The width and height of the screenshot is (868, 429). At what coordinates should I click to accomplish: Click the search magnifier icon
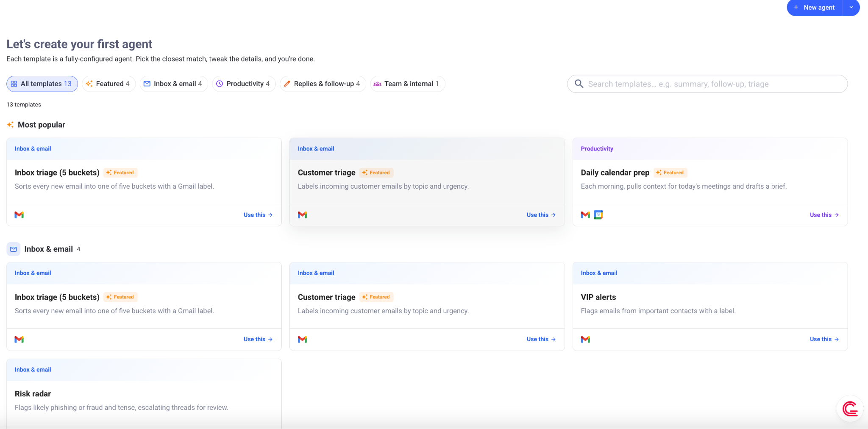579,84
